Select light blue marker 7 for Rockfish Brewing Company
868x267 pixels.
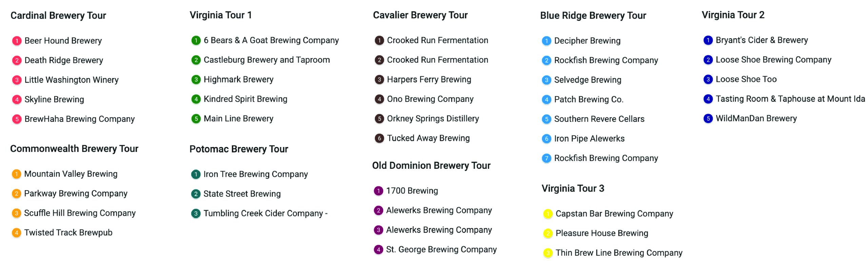tap(546, 158)
